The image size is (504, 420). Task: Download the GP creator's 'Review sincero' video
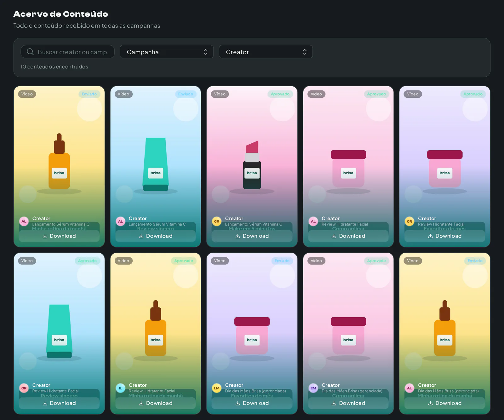tap(59, 403)
